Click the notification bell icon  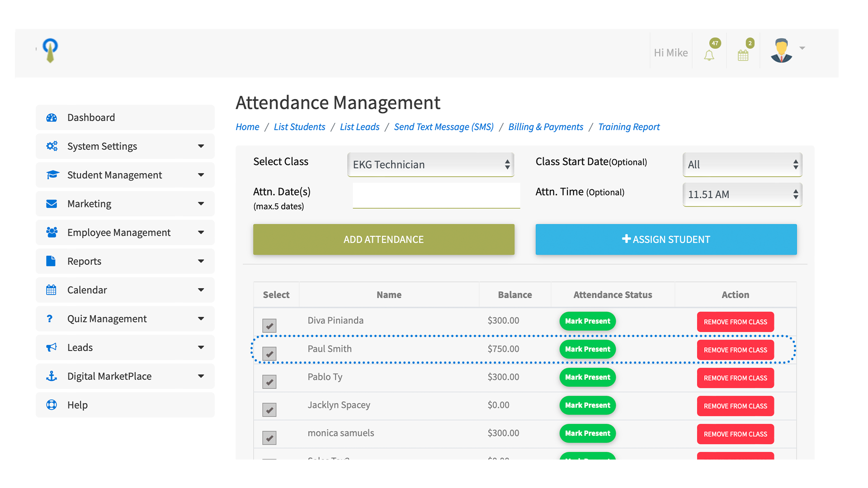click(709, 55)
